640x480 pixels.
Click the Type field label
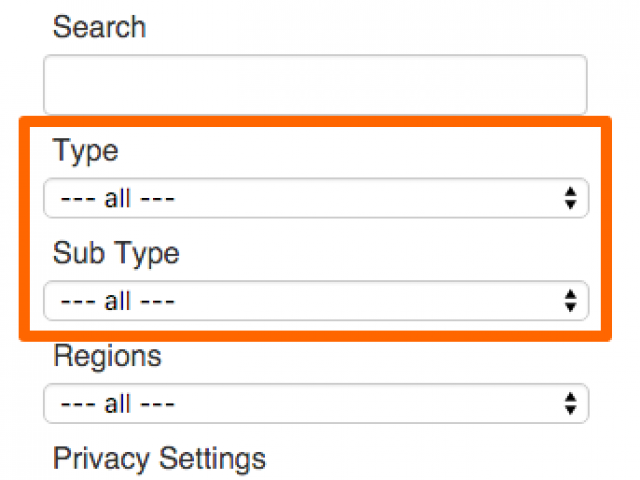pos(85,151)
